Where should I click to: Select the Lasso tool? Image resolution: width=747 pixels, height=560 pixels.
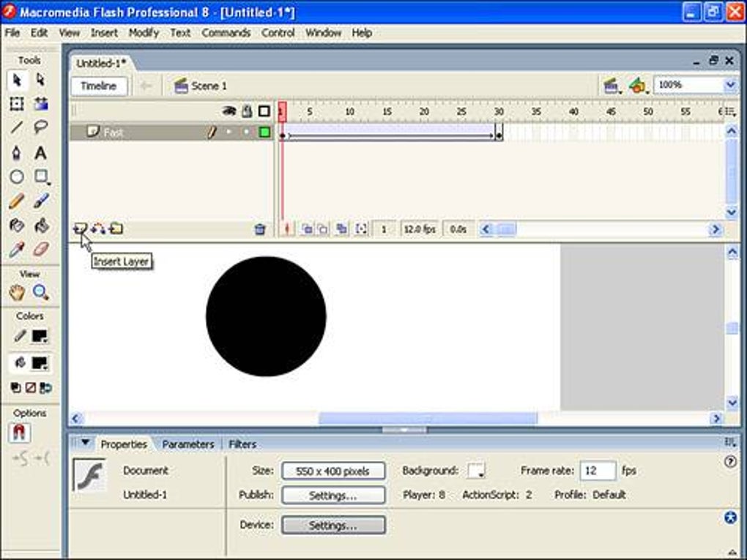42,126
